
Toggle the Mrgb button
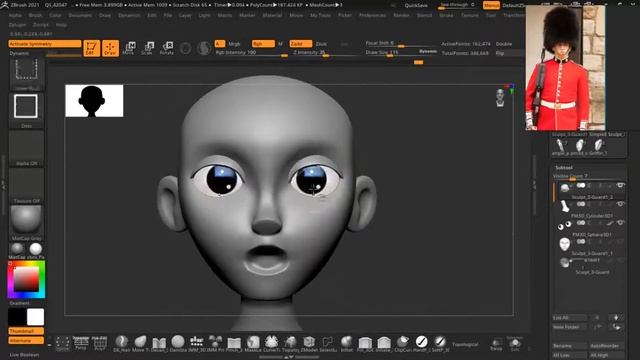[x=234, y=44]
